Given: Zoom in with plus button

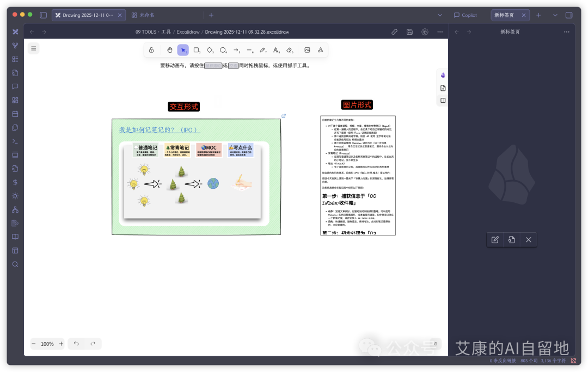Looking at the screenshot, I should (x=61, y=344).
